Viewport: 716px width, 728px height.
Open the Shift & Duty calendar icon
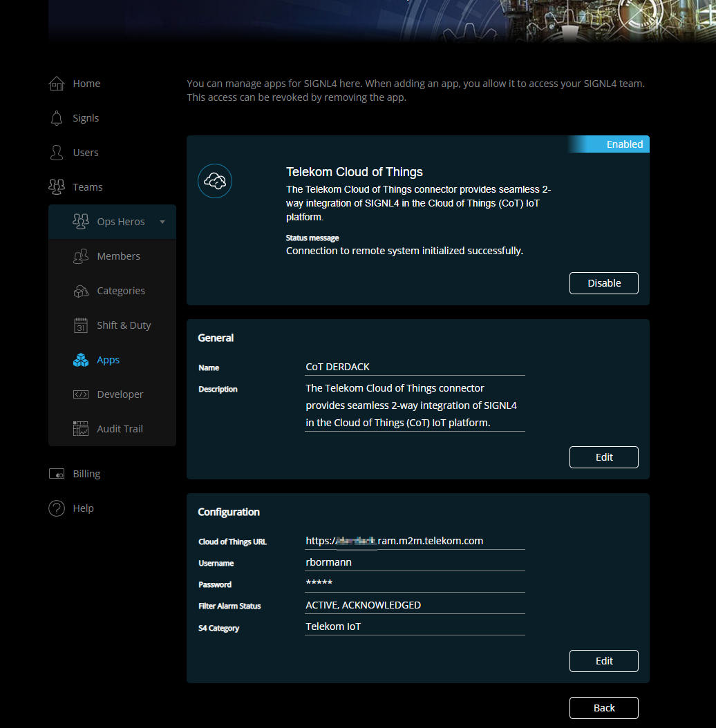coord(81,325)
